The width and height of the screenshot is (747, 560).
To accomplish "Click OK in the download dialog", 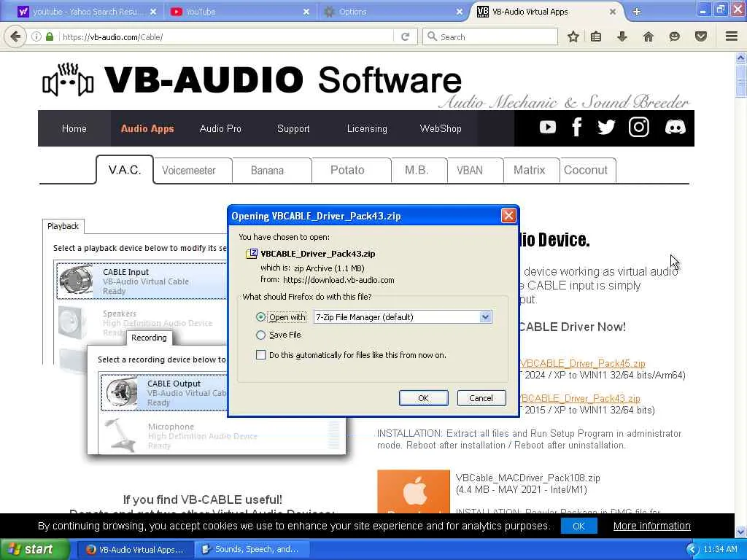I will click(424, 398).
